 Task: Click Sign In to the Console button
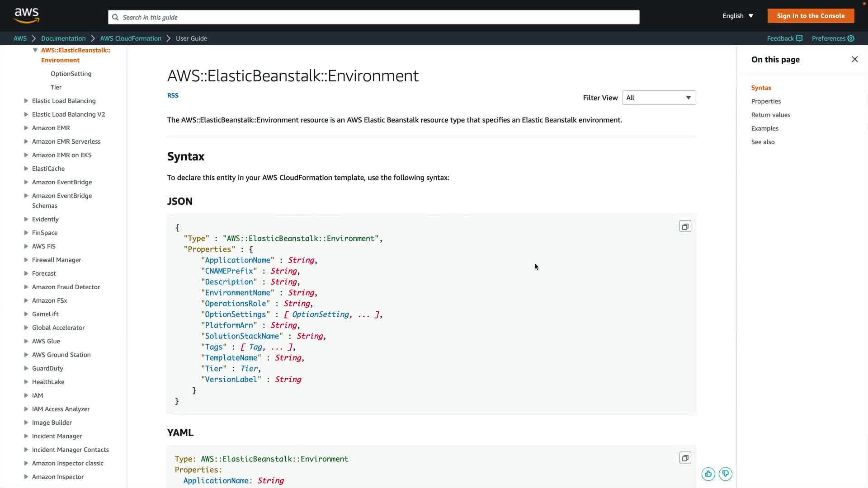coord(810,16)
